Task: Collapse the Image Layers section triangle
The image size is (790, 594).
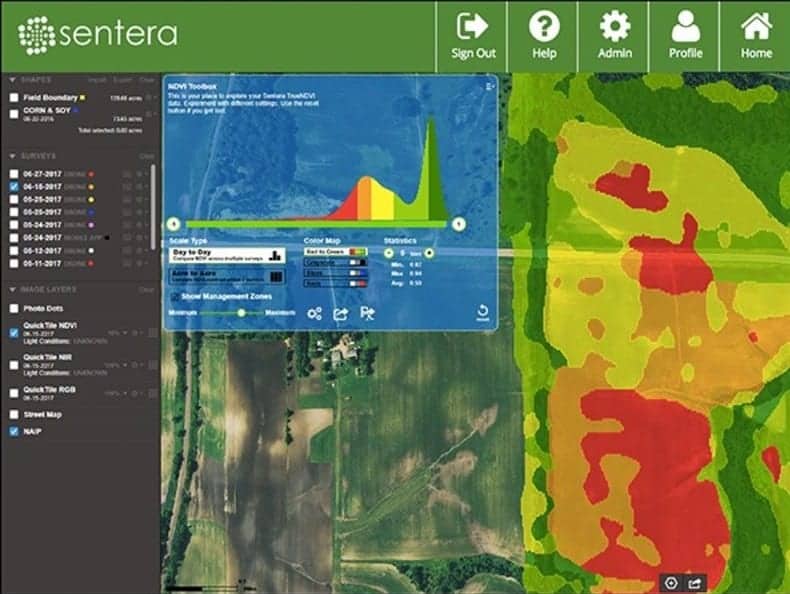Action: pos(13,290)
